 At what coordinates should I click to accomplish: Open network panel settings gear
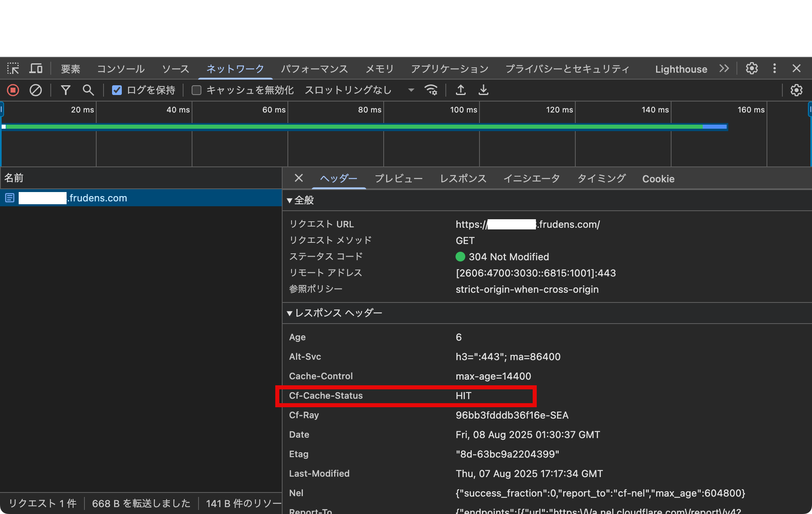797,90
